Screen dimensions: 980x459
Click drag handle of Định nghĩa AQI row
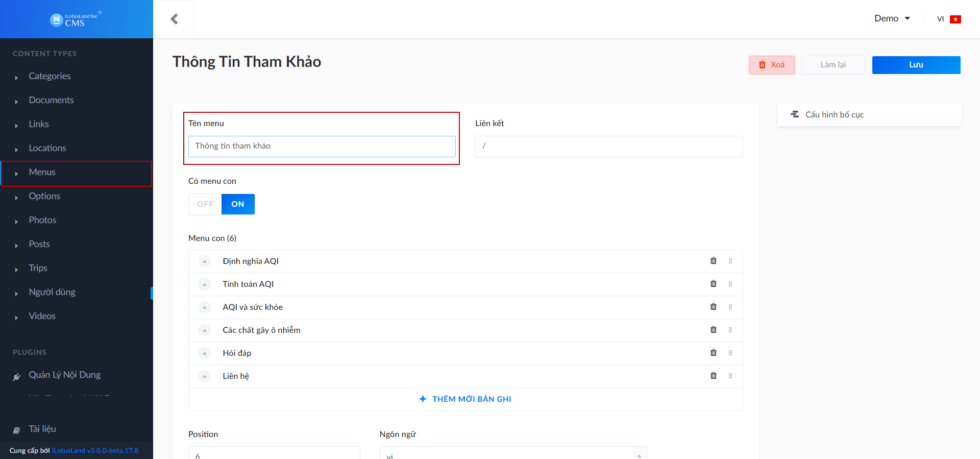pyautogui.click(x=730, y=261)
